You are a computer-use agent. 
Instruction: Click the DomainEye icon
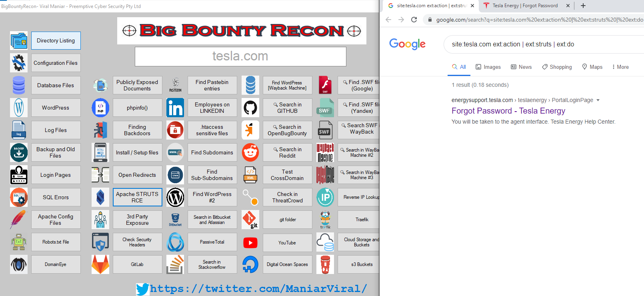[19, 264]
